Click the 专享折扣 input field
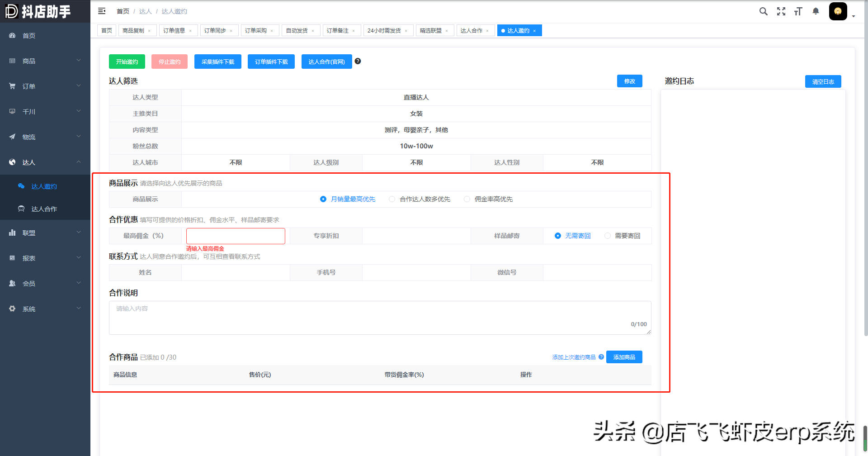 click(x=416, y=236)
